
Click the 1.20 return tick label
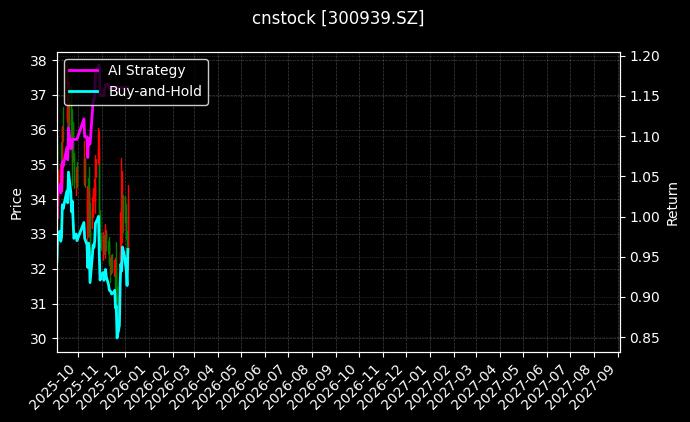coord(645,56)
